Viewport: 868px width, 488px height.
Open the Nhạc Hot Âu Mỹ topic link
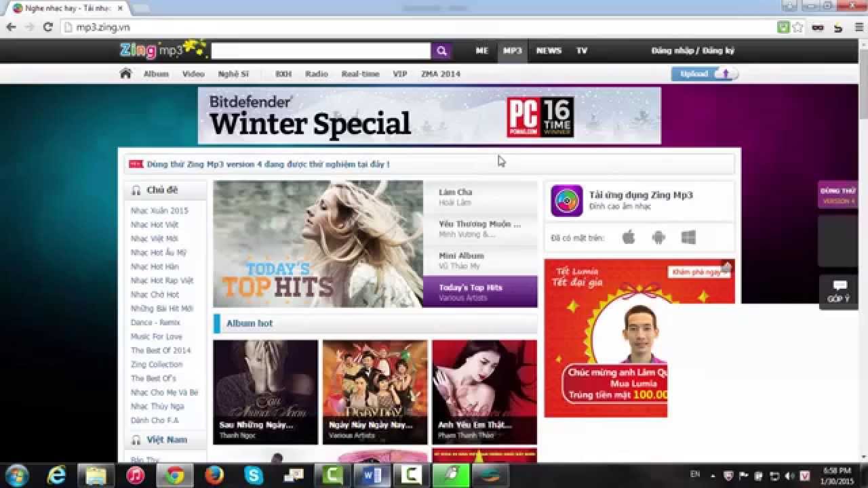[x=158, y=253]
